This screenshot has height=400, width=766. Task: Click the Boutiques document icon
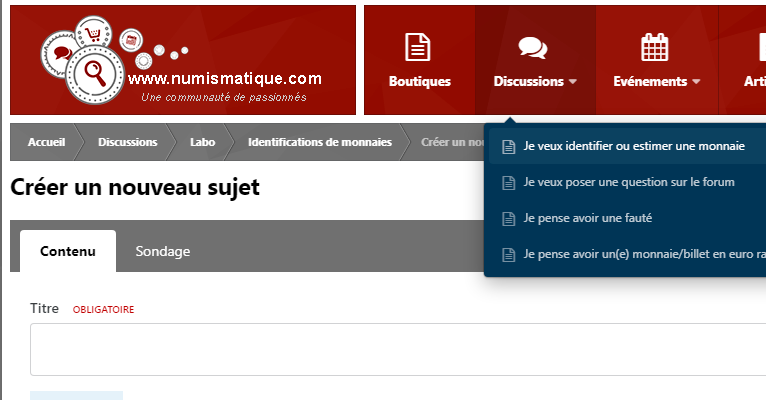click(418, 47)
